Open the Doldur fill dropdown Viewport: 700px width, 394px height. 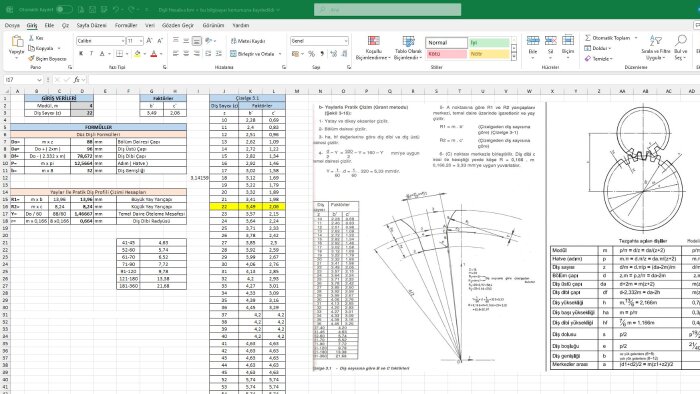pos(598,48)
